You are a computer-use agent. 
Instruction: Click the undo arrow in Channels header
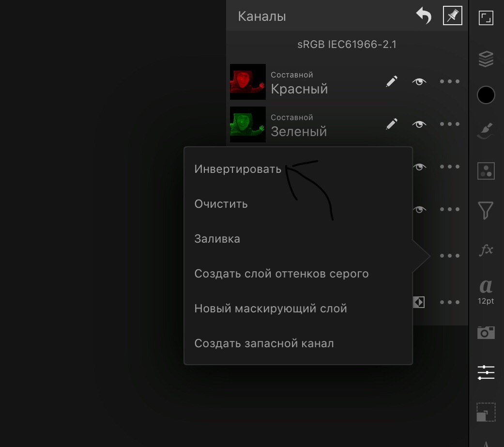[x=424, y=16]
